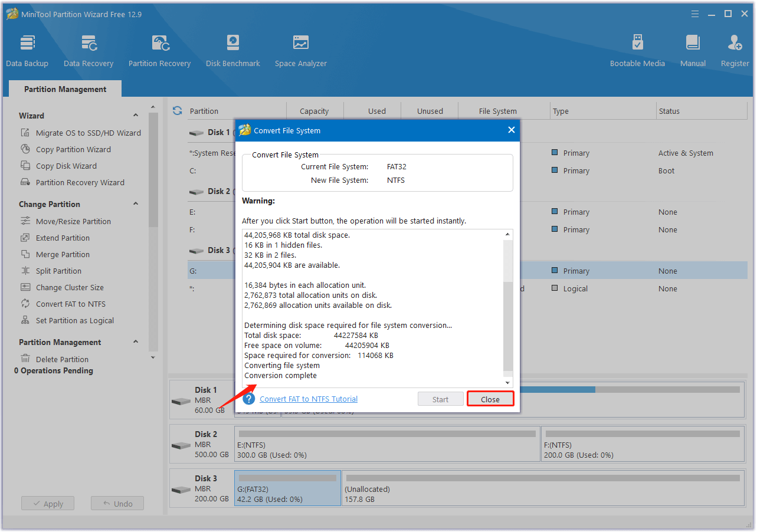757x532 pixels.
Task: Click the 'Active & System' status cell
Action: coord(686,153)
